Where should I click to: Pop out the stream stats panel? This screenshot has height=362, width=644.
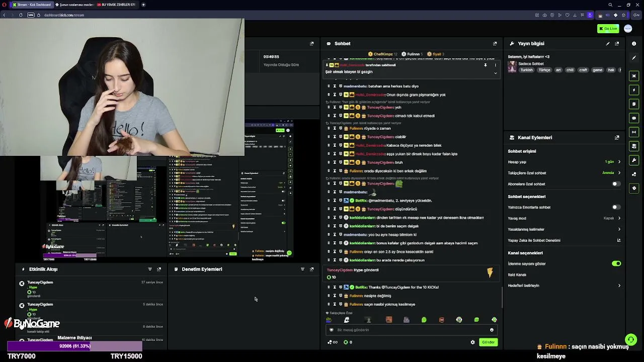click(x=311, y=44)
